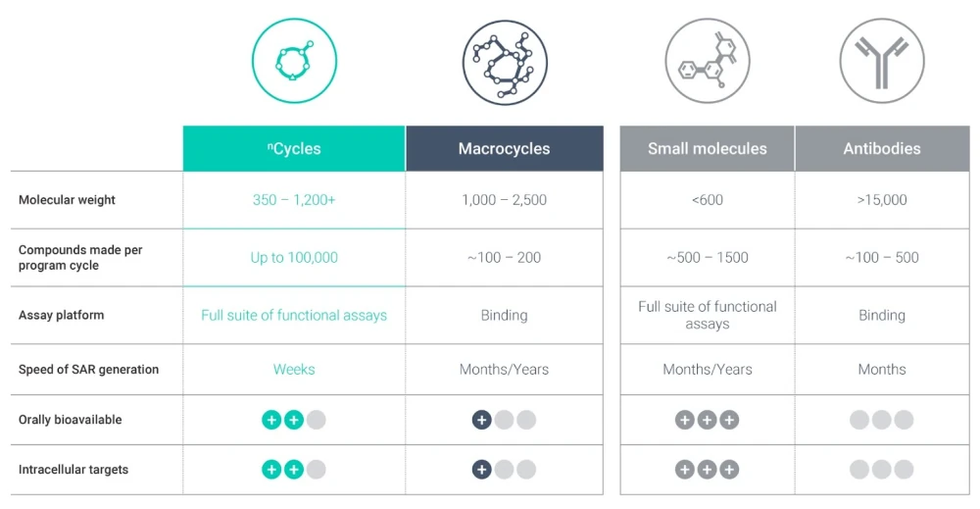Click the dark Macrocycles molecule icon
Screen dimensions: 980x509
505,63
